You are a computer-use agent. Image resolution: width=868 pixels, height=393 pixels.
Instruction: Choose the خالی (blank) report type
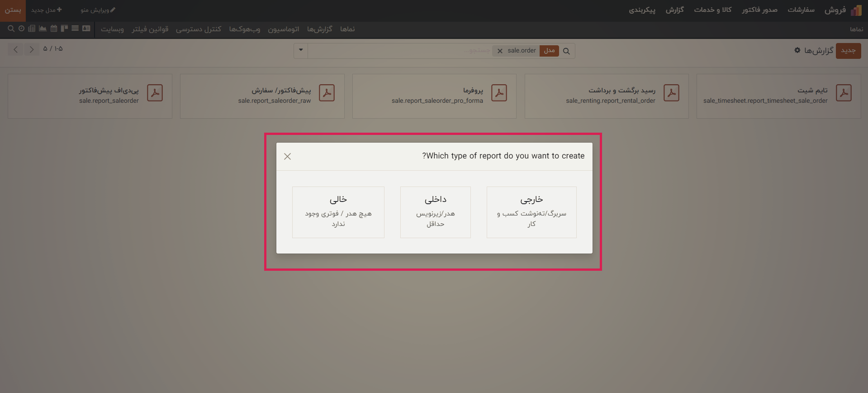[x=338, y=212]
